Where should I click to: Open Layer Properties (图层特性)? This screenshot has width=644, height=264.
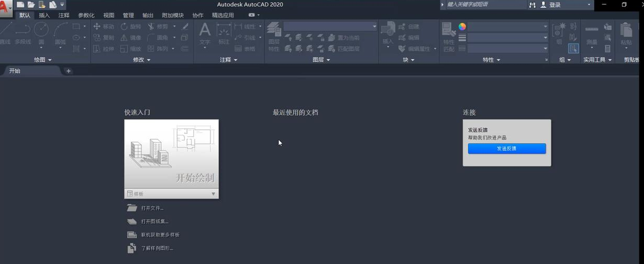pyautogui.click(x=274, y=36)
